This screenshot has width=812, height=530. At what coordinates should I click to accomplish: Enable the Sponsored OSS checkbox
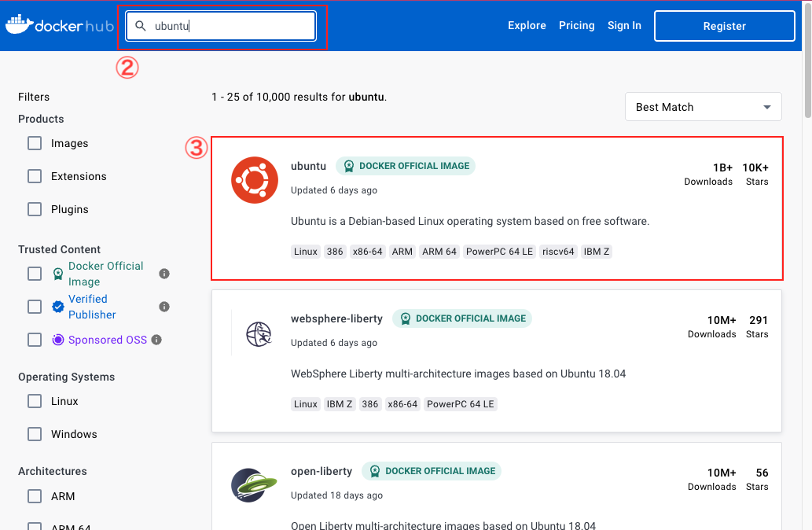click(x=35, y=340)
